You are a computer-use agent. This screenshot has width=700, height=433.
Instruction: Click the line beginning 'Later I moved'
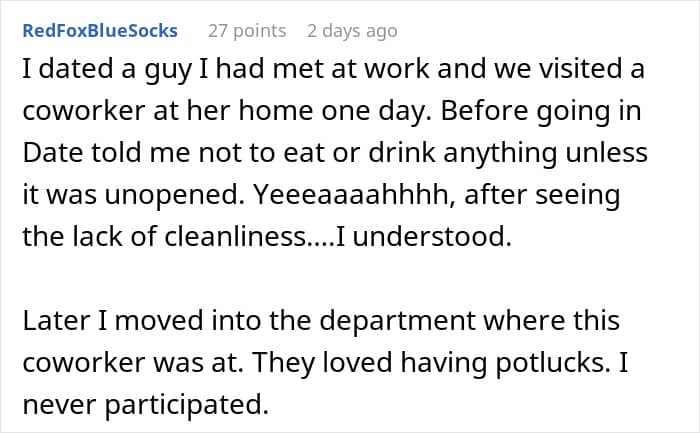(321, 321)
